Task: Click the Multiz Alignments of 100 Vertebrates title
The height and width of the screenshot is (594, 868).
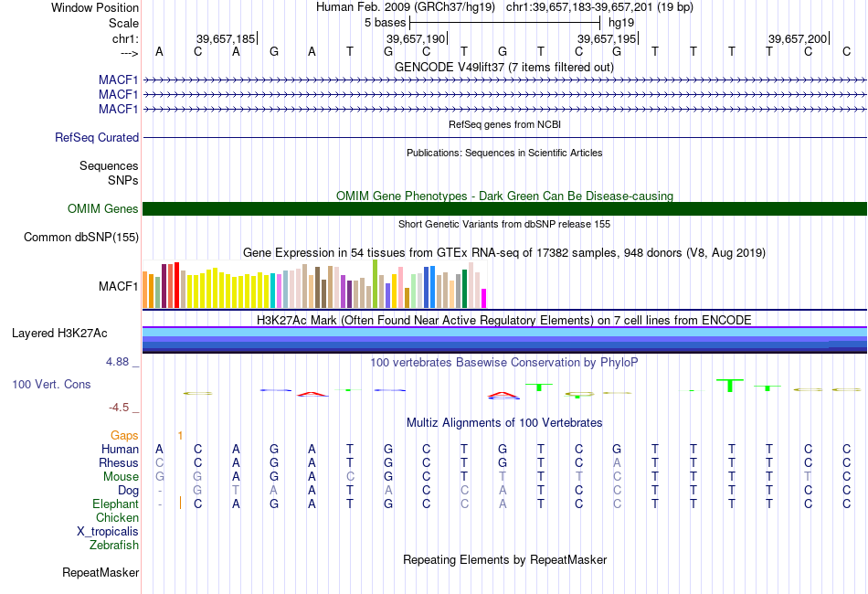Action: point(504,423)
